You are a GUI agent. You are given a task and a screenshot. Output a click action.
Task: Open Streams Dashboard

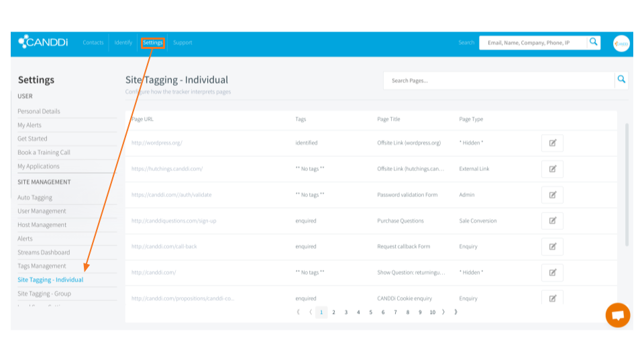click(x=44, y=253)
